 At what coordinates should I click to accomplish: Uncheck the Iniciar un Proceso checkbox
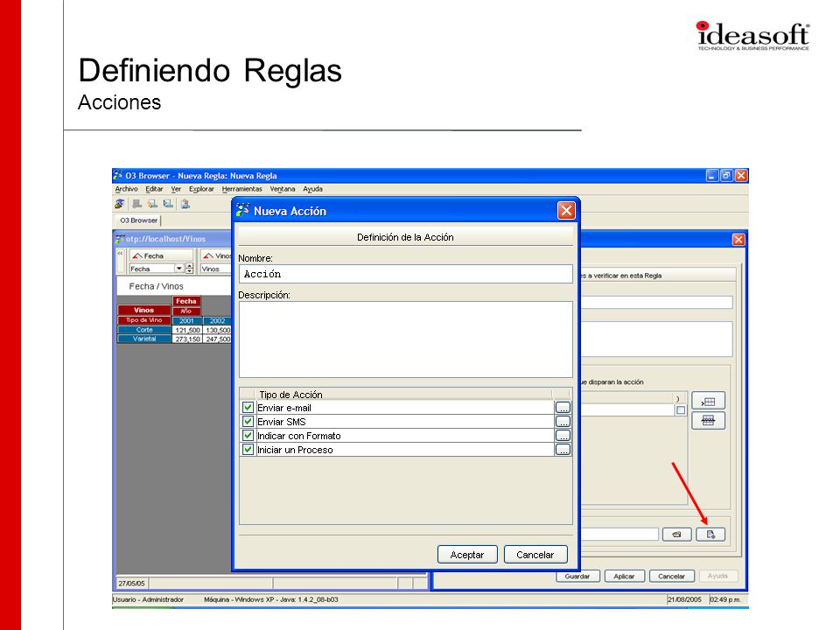point(248,450)
